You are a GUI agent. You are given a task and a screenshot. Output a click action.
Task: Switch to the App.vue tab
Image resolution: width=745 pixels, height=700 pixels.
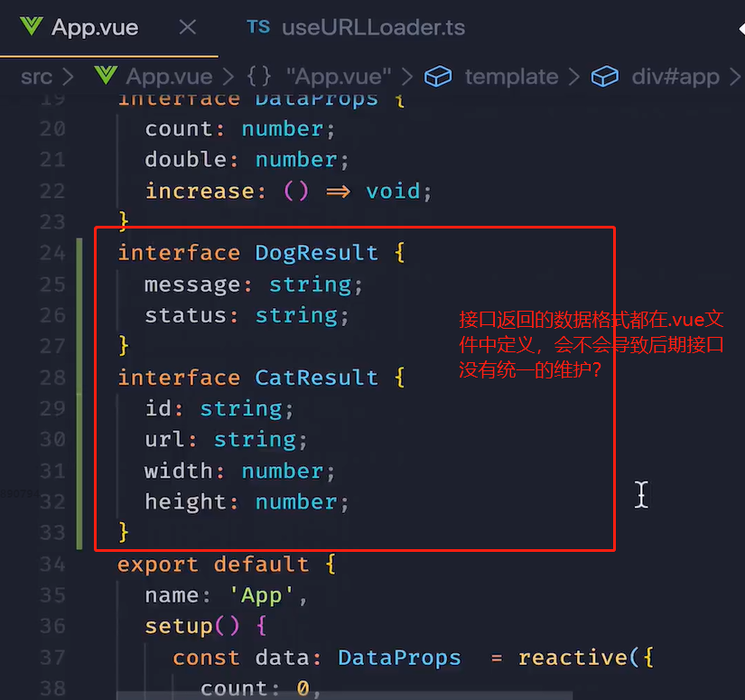coord(108,28)
